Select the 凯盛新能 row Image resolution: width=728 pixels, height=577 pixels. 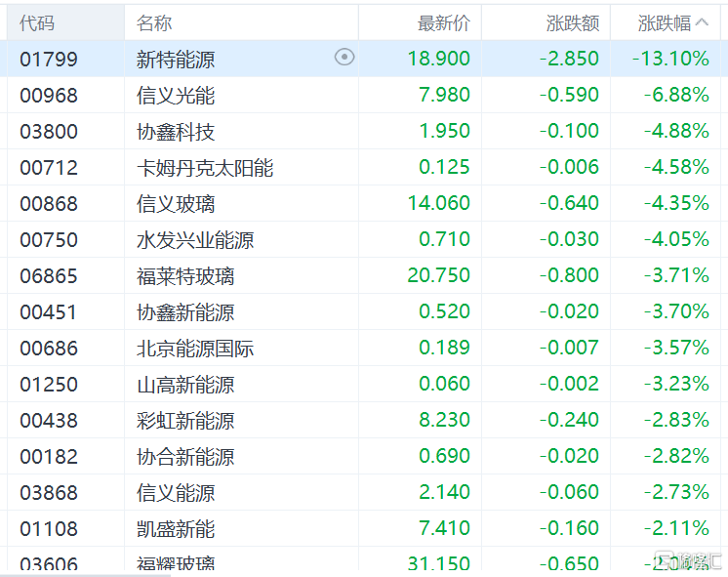[x=364, y=529]
